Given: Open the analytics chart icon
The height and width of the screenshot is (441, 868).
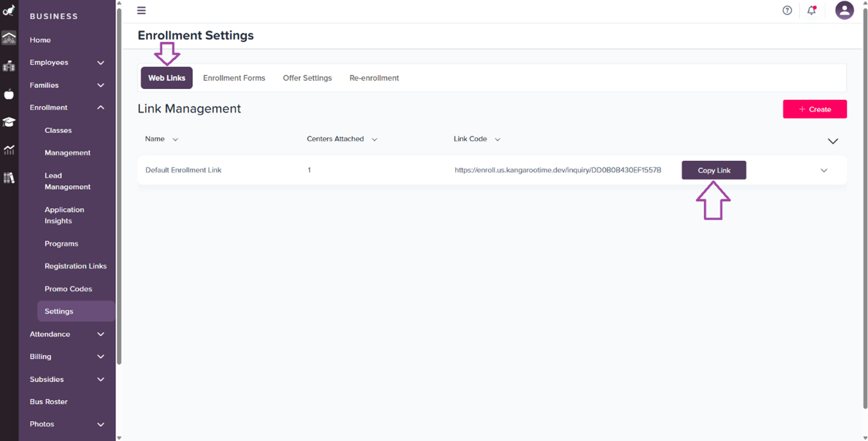Looking at the screenshot, I should tap(8, 149).
